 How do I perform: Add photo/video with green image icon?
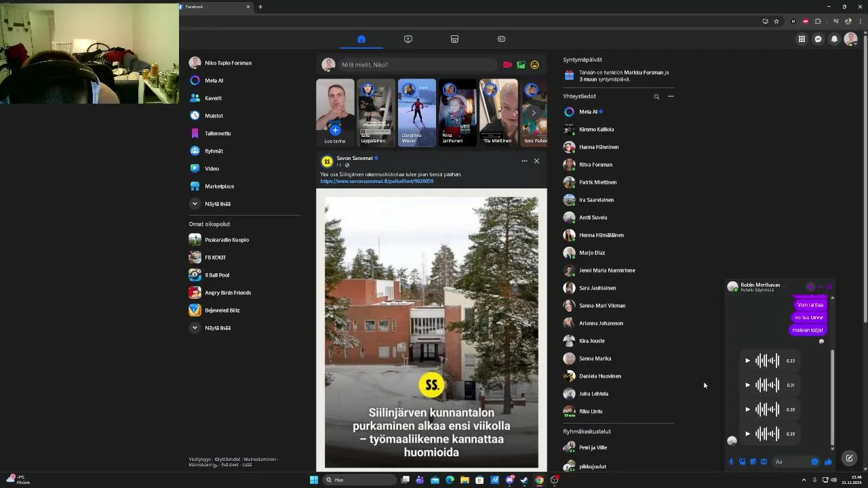521,65
